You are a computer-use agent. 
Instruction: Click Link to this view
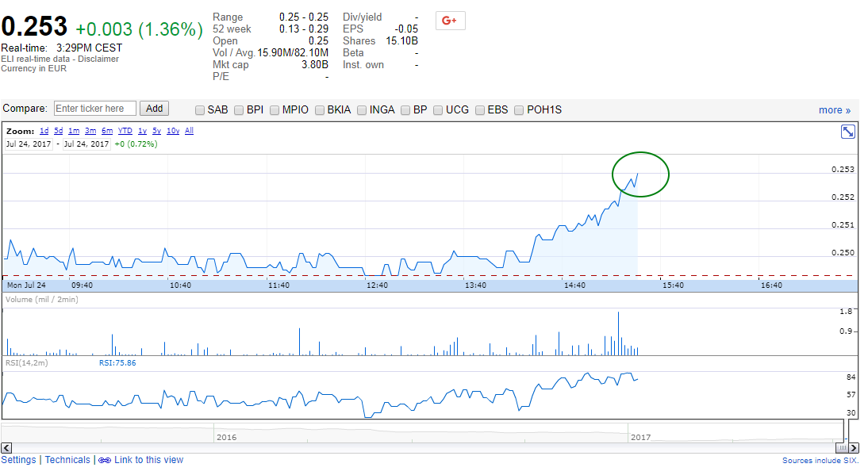(x=148, y=460)
